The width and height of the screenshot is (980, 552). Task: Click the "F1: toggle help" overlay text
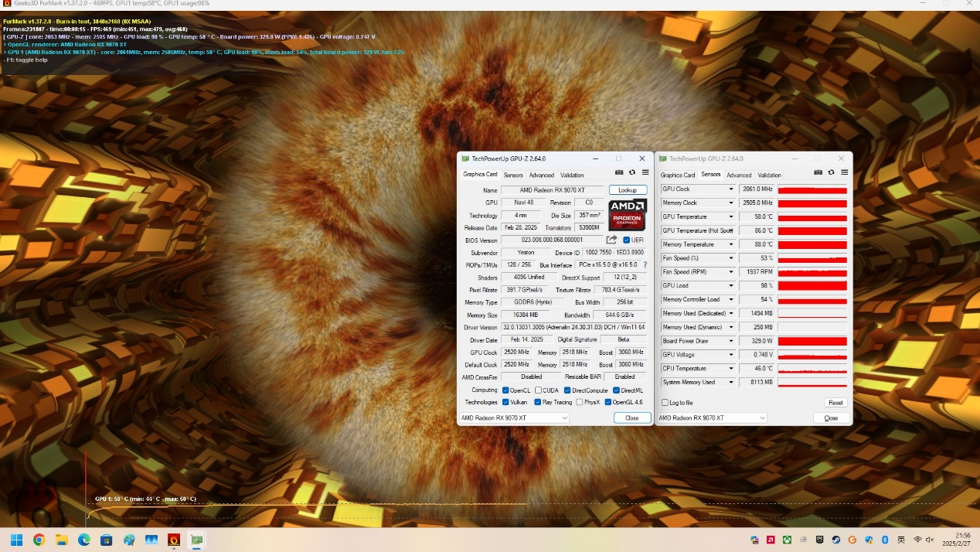26,60
